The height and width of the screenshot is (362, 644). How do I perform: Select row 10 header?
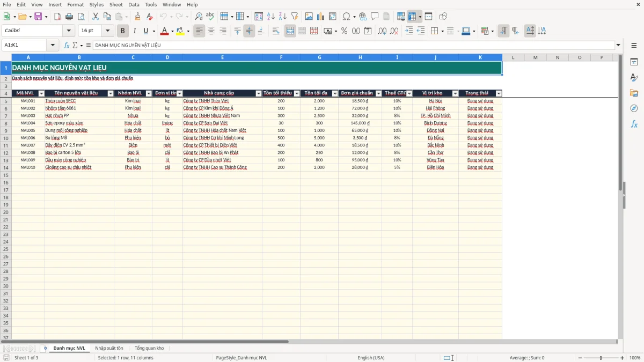coord(6,138)
